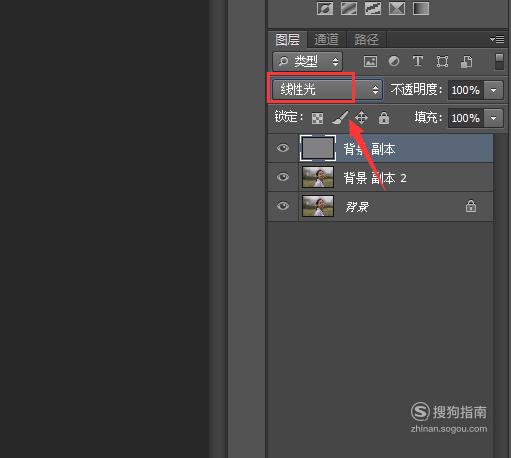
Task: Filter for type layers
Action: [418, 62]
